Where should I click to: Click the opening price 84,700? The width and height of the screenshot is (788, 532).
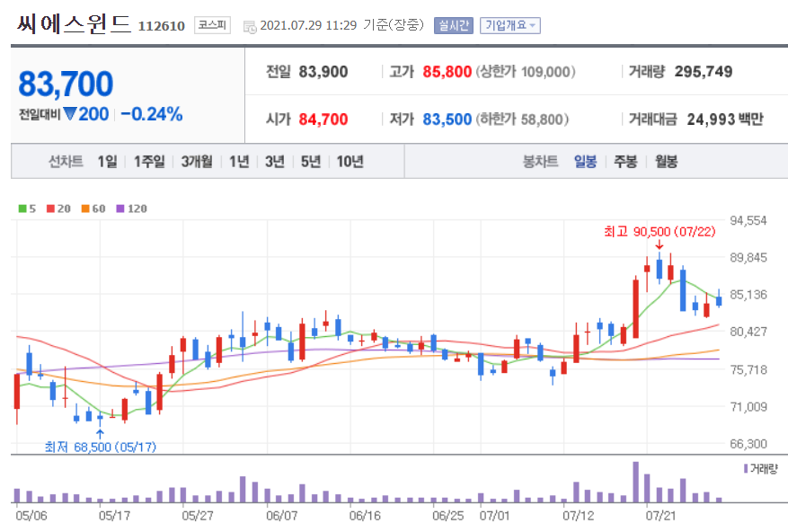323,120
